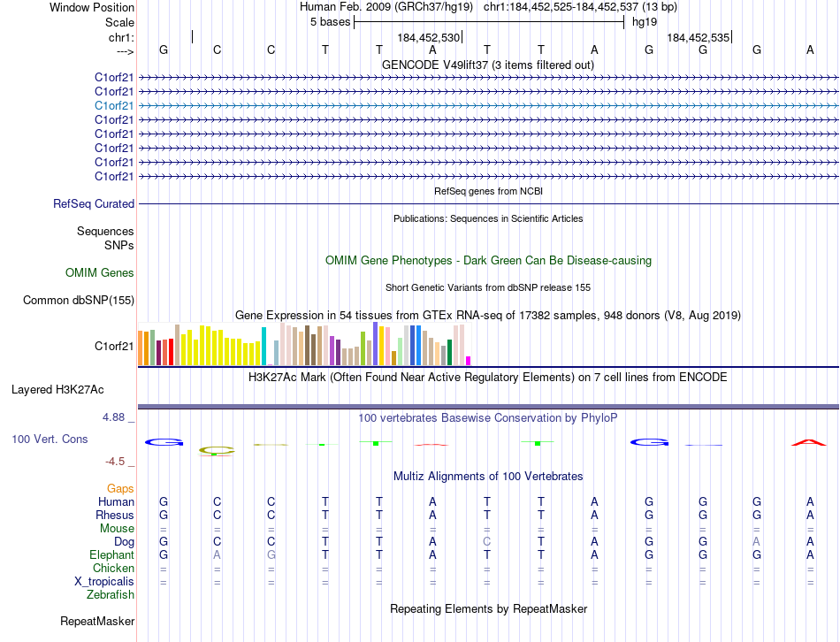Click the Layered H3K27Ac track label

click(x=57, y=390)
